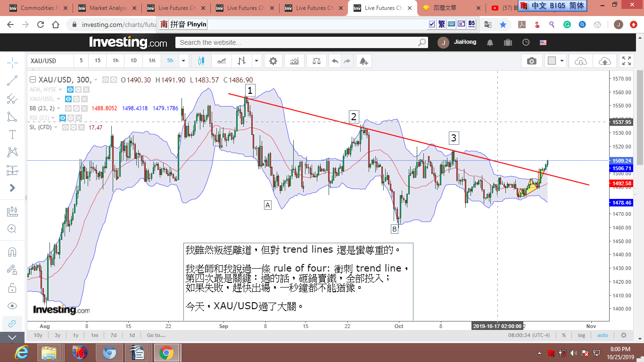Viewport: 644px width, 362px height.
Task: Toggle the log scale option
Action: tap(582, 335)
